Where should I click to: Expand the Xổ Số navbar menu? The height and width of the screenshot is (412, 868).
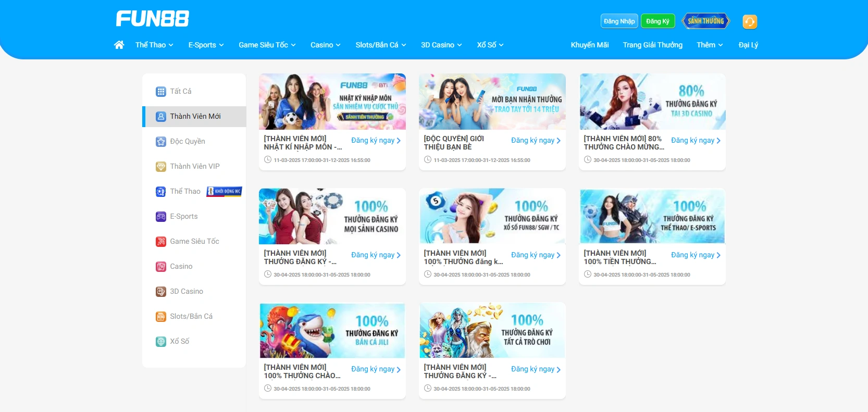tap(490, 45)
